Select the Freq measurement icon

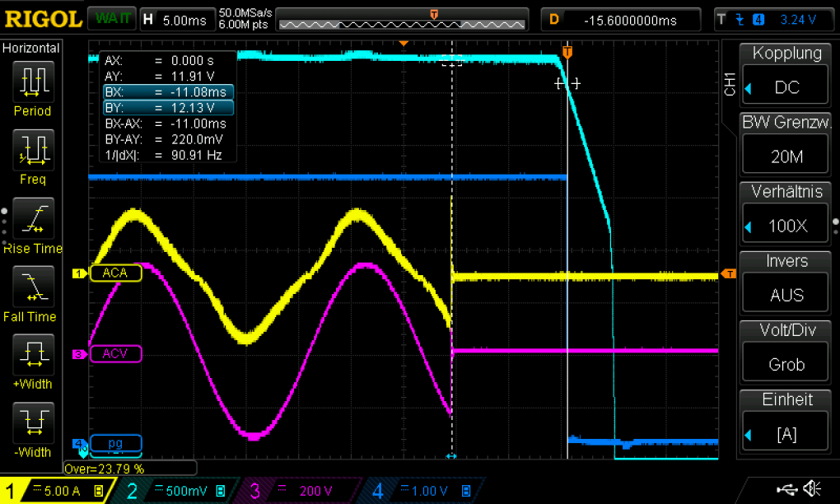(x=33, y=149)
